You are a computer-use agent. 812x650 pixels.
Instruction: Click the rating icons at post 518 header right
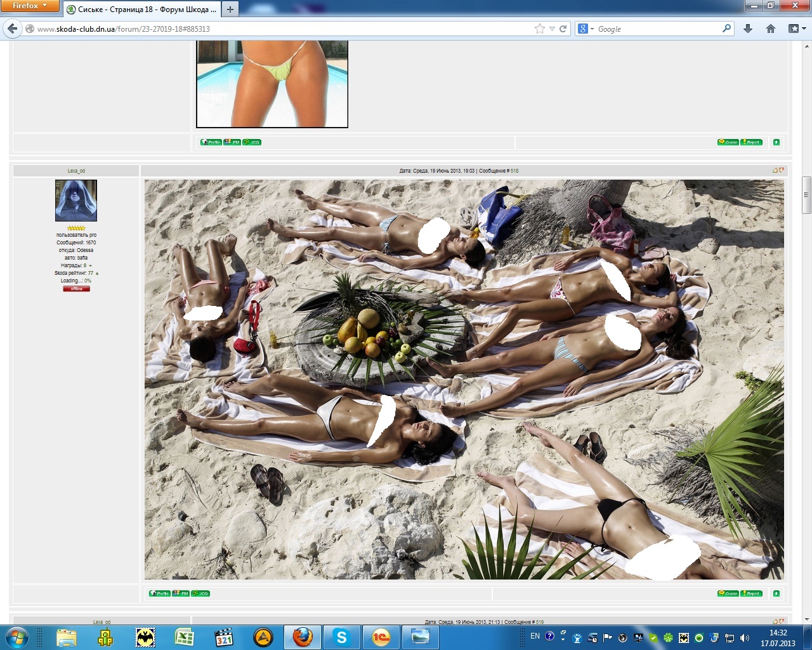click(x=778, y=170)
